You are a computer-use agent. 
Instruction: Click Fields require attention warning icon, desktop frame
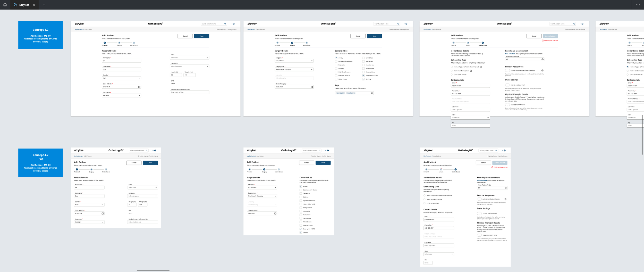(543, 40)
